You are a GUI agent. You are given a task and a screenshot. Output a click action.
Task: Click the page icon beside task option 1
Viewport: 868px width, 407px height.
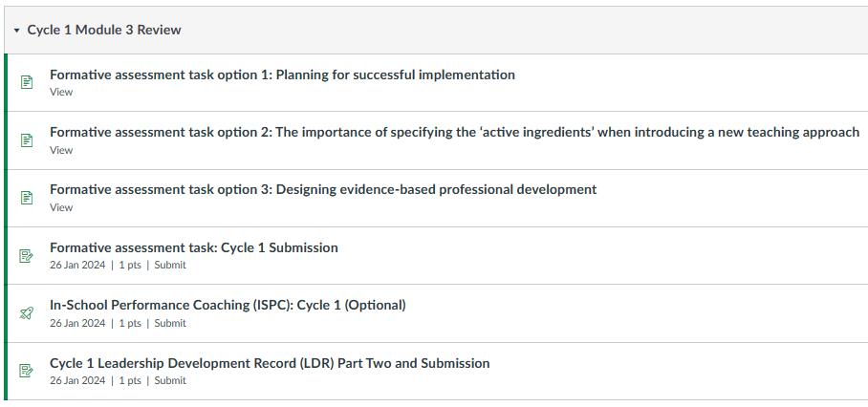pos(27,83)
